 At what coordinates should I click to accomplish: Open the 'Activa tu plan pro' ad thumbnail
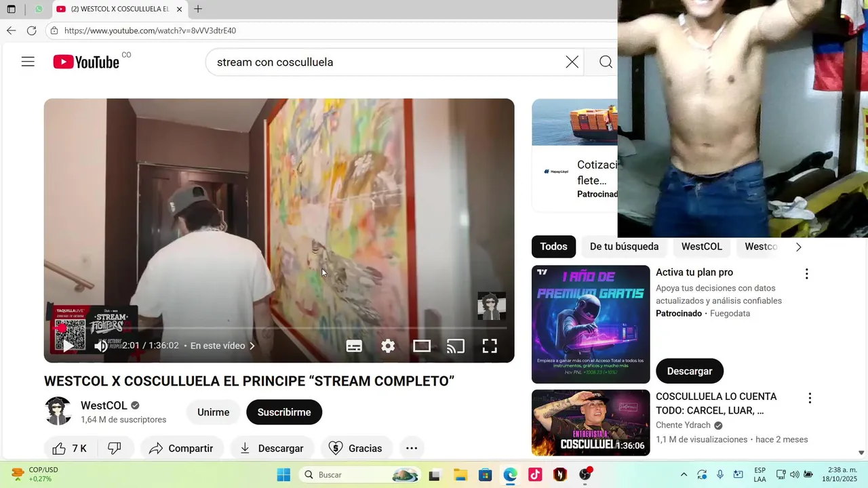coord(591,324)
